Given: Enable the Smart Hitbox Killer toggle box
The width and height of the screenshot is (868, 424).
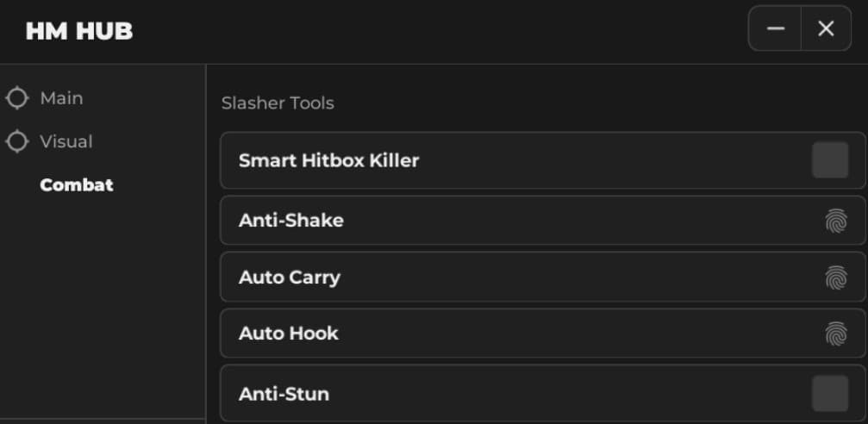Looking at the screenshot, I should click(830, 160).
